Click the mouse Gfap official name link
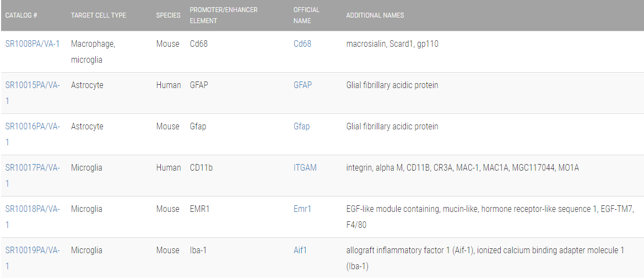Screen dimensions: 644x278 click(x=301, y=127)
